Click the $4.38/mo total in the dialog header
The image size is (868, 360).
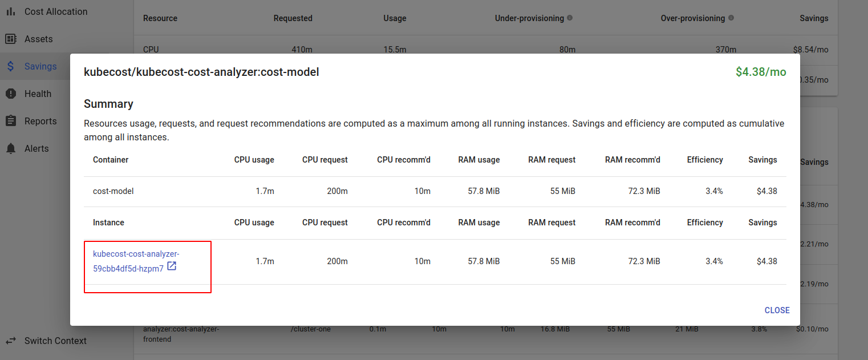(761, 72)
